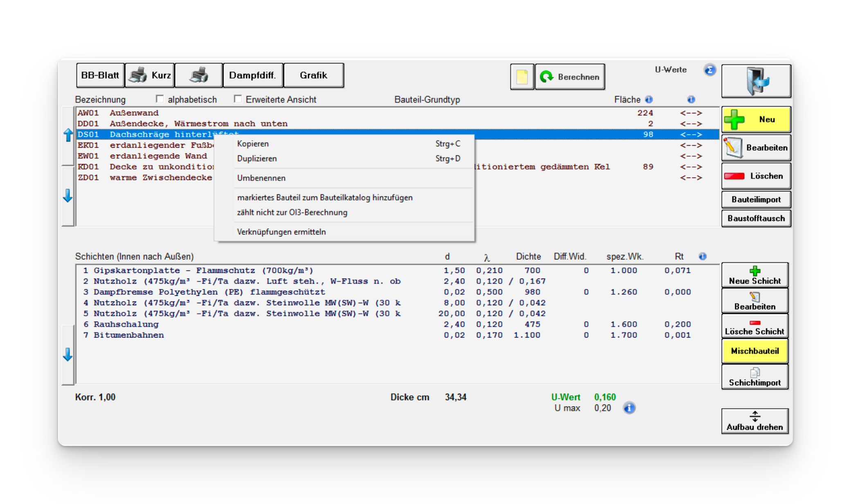Select Verknüpfungen ermitteln menu entry

tap(281, 232)
